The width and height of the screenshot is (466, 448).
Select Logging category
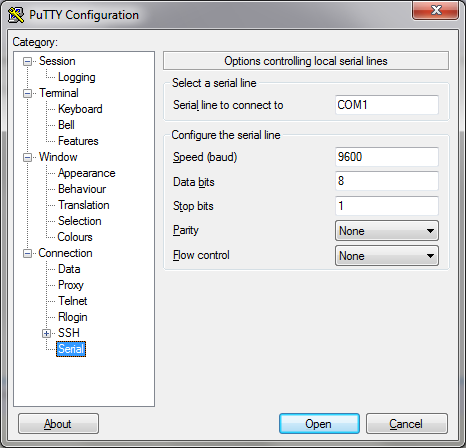pyautogui.click(x=77, y=77)
